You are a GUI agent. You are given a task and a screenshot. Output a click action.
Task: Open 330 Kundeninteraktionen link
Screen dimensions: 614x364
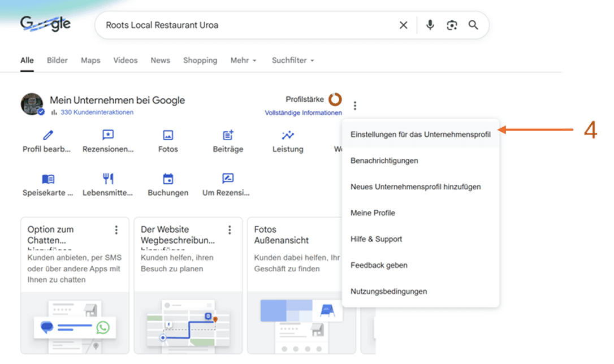coord(97,112)
